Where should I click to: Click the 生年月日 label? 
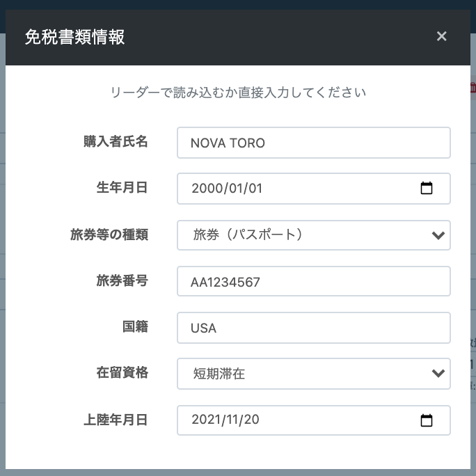[122, 187]
